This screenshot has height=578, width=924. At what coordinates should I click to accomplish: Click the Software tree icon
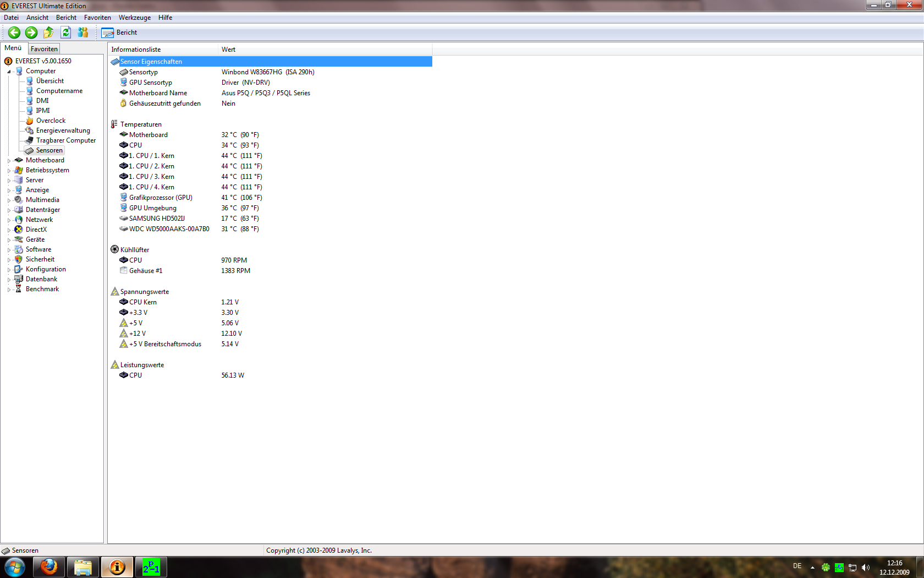click(19, 249)
